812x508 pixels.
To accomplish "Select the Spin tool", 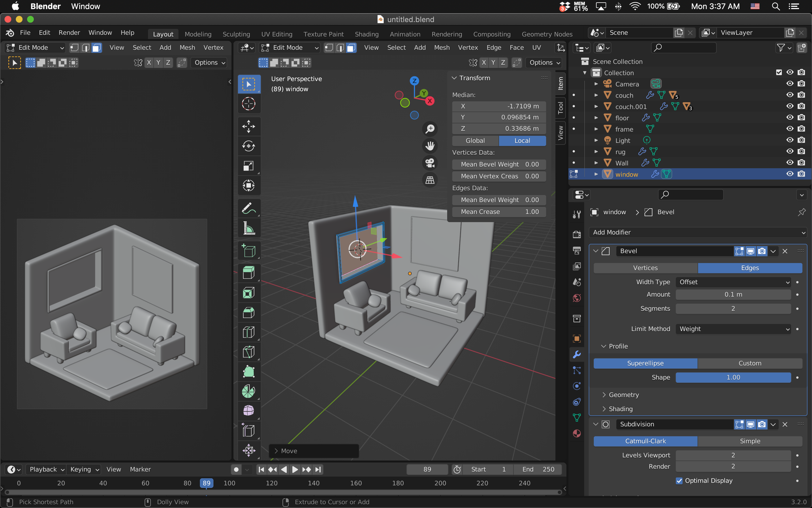I will (249, 391).
